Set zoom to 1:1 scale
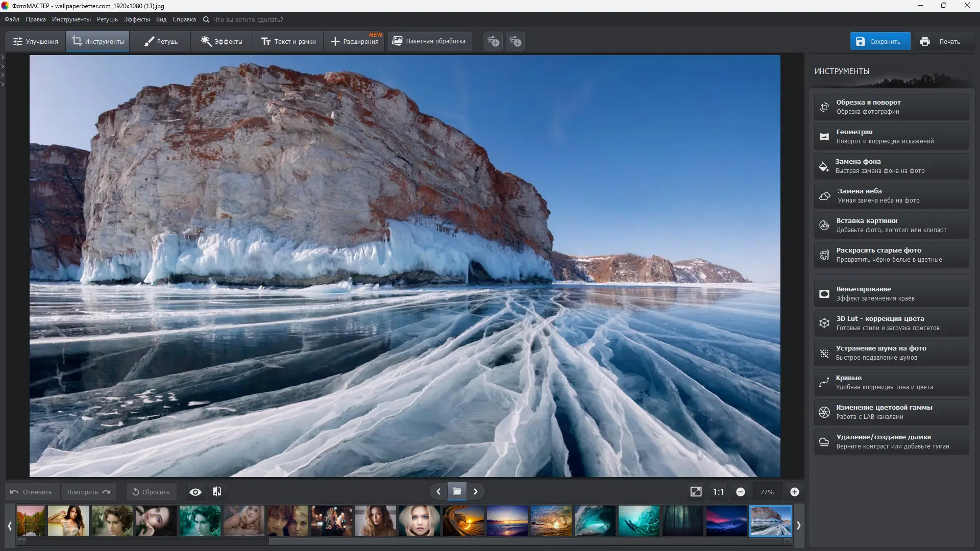Image resolution: width=980 pixels, height=551 pixels. tap(718, 492)
